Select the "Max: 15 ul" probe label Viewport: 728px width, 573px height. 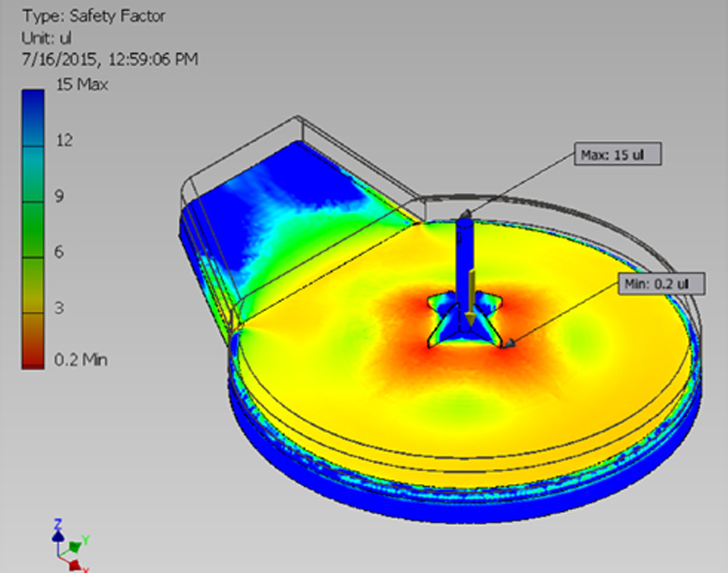point(618,154)
